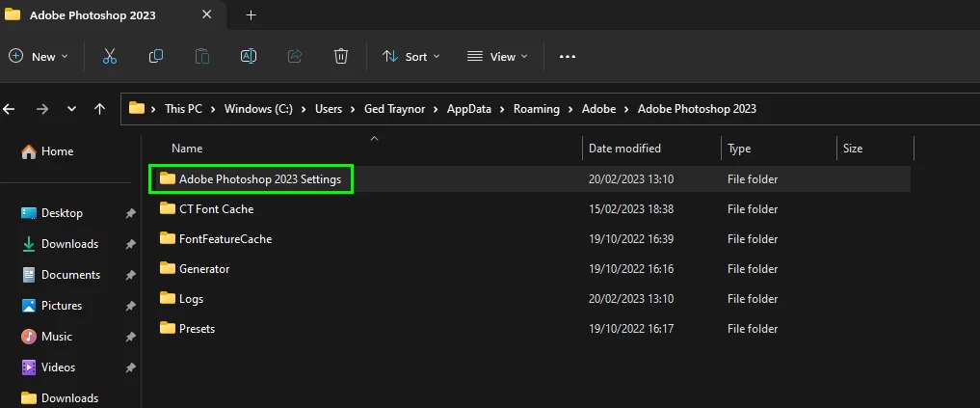
Task: Click date 19/10/2022 16:17 cell
Action: (630, 329)
